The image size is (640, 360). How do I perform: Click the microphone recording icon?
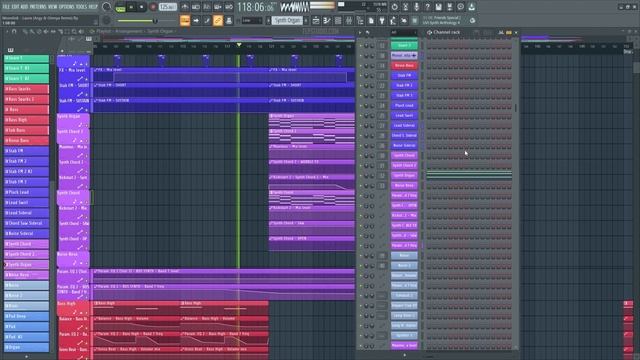416,7
